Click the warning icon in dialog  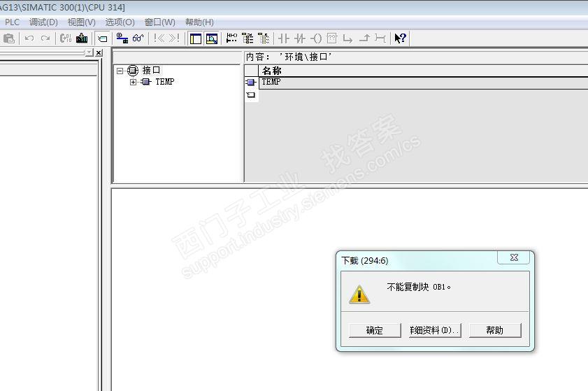[359, 294]
